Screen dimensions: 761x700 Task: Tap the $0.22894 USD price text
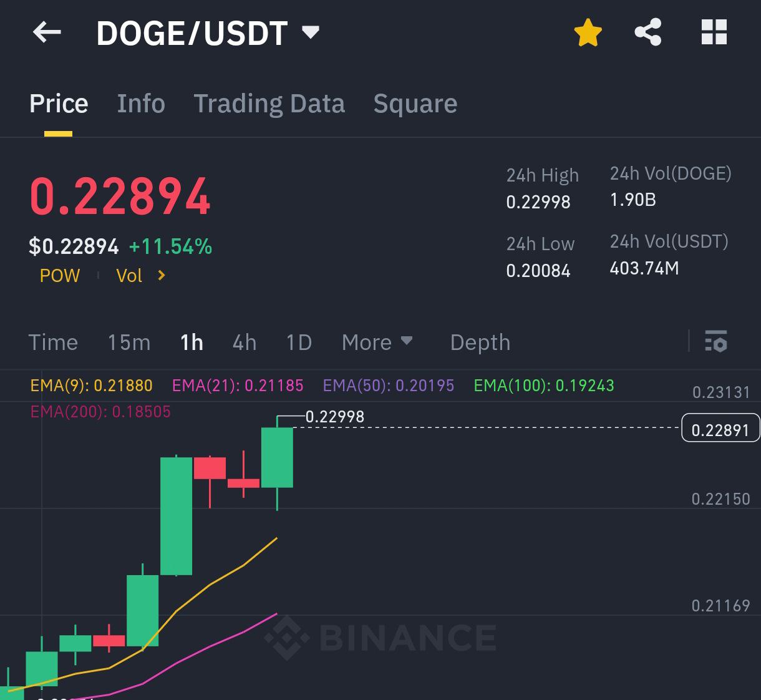74,247
